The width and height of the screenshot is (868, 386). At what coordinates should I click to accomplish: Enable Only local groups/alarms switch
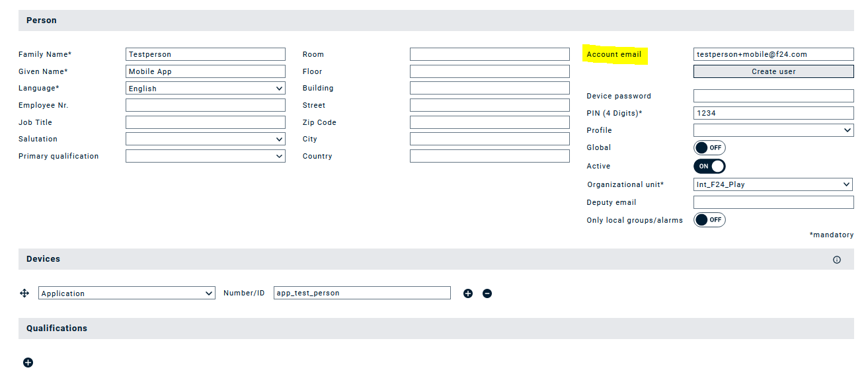(x=709, y=219)
